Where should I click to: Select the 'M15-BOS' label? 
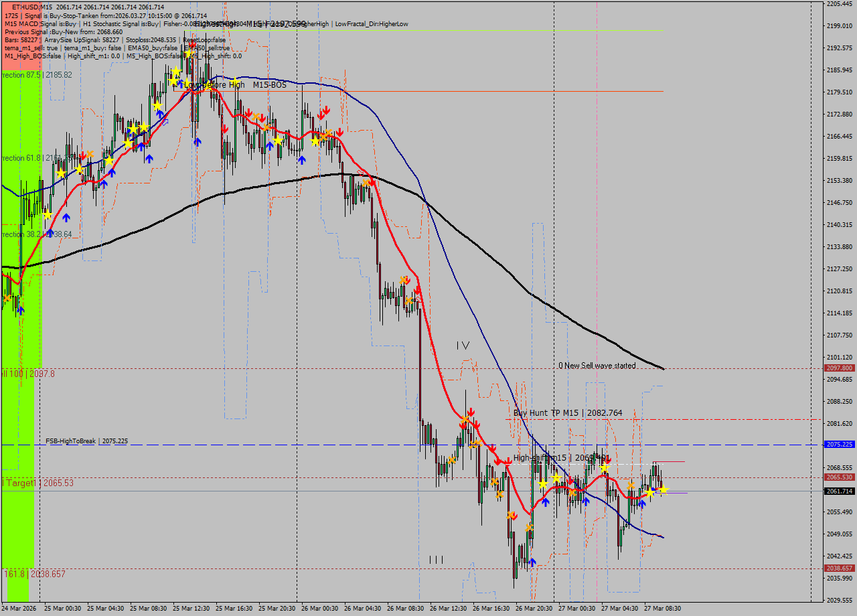tap(269, 85)
